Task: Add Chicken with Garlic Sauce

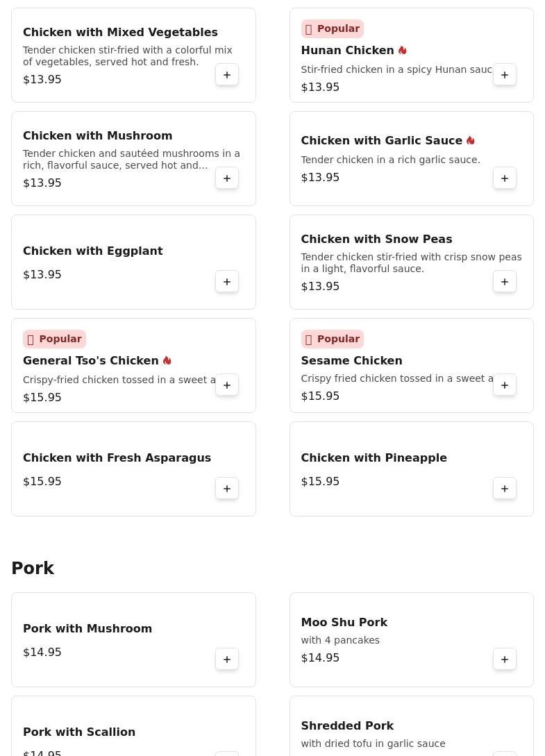Action: (x=505, y=178)
